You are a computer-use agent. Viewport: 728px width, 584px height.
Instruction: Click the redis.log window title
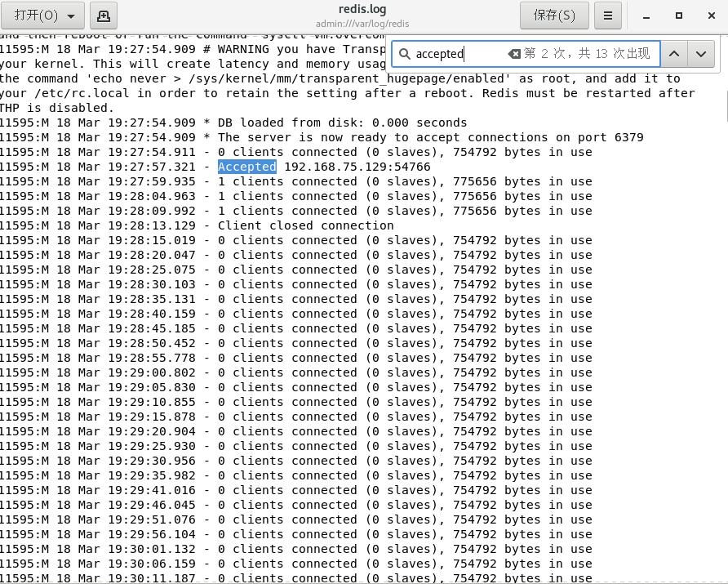pyautogui.click(x=362, y=9)
